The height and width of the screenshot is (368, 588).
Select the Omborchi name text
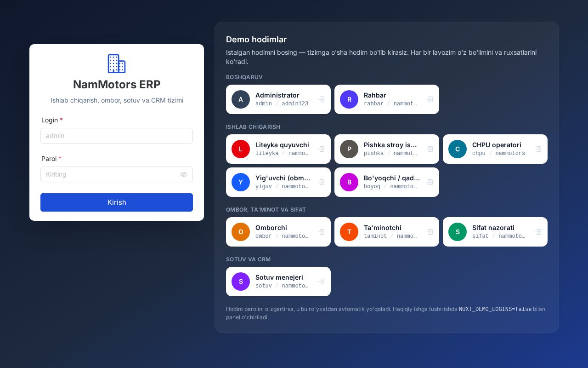point(271,228)
